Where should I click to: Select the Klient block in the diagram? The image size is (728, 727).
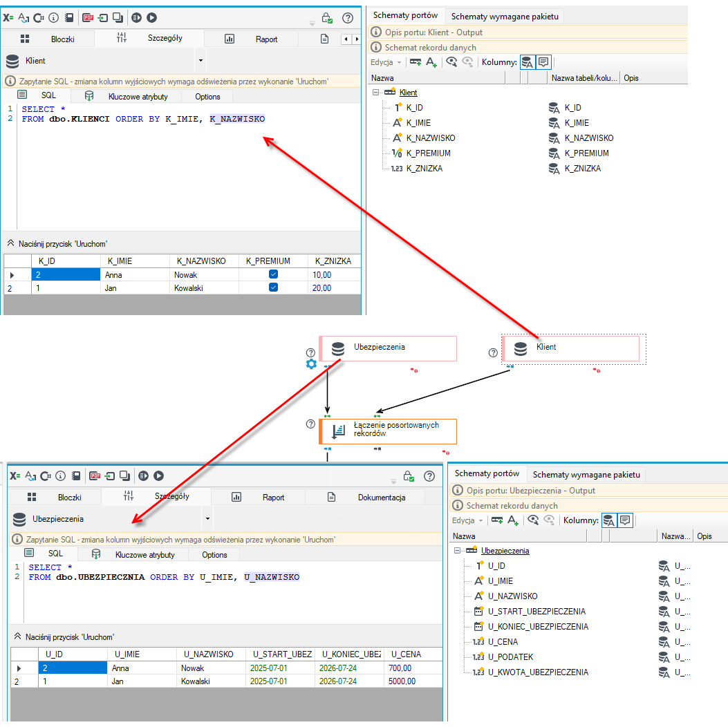tap(570, 349)
